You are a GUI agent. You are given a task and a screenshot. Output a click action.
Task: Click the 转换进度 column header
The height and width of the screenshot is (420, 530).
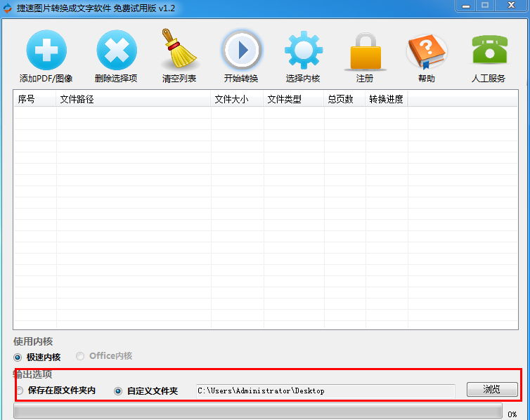click(387, 99)
